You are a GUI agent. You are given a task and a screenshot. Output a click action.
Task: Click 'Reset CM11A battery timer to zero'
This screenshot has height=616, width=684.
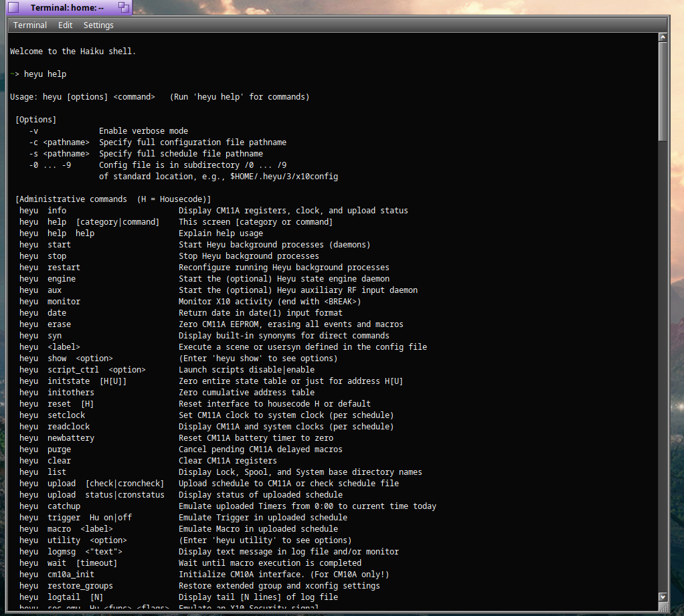click(256, 437)
